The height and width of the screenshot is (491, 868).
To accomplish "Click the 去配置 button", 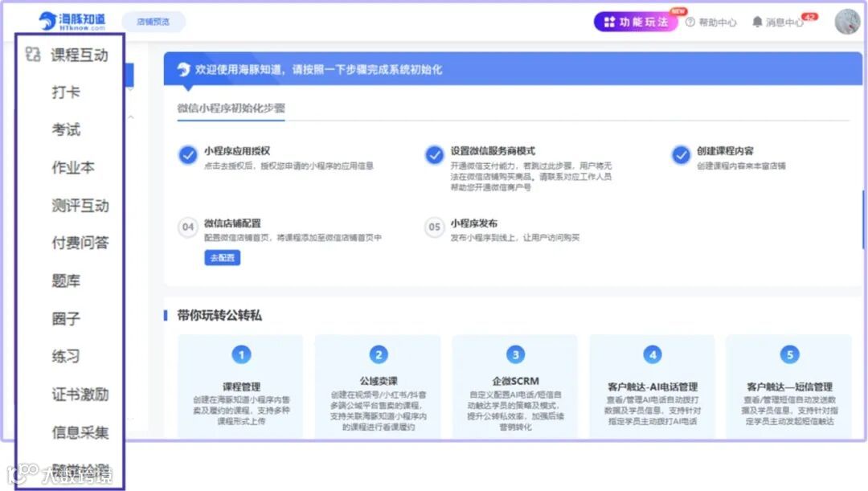I will tap(221, 258).
